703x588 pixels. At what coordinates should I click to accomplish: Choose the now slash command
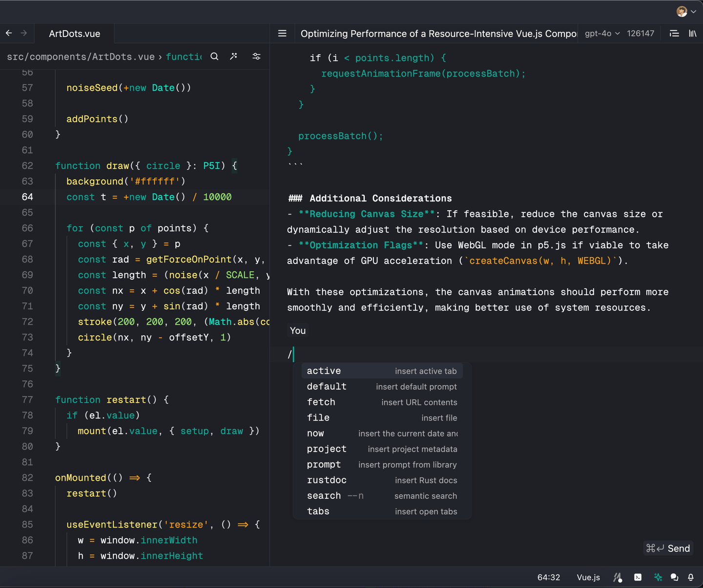[x=382, y=433]
